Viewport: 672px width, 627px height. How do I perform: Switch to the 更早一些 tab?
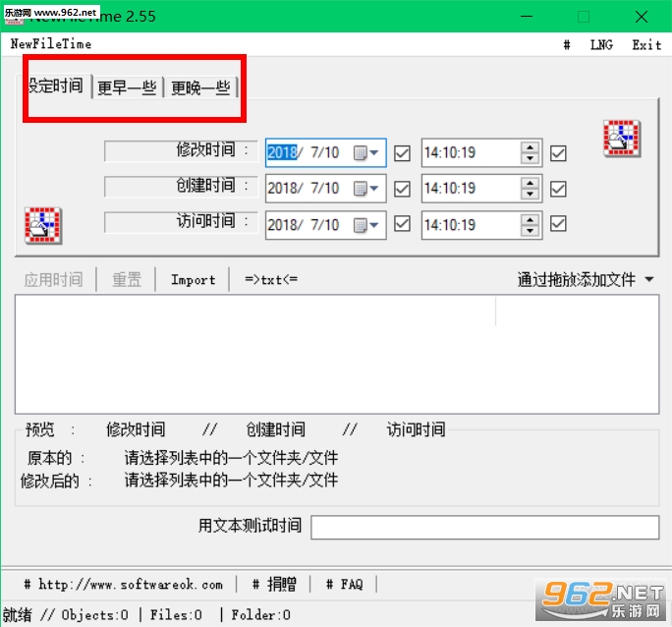pos(127,87)
